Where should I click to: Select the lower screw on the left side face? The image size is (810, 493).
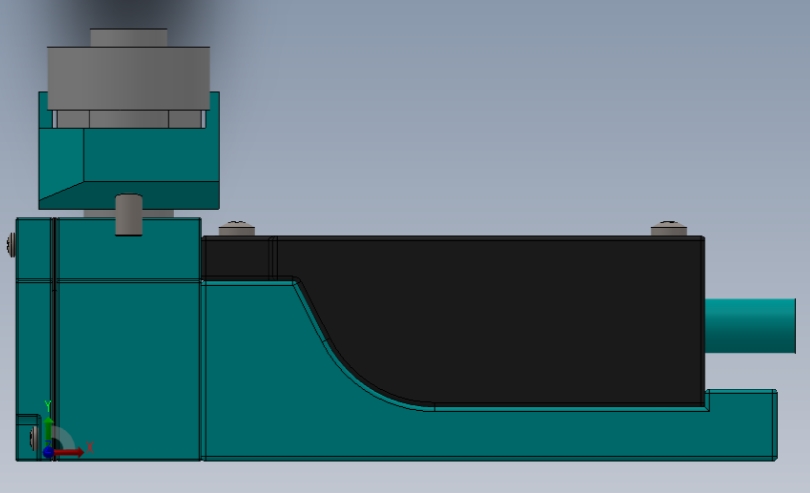click(x=33, y=438)
